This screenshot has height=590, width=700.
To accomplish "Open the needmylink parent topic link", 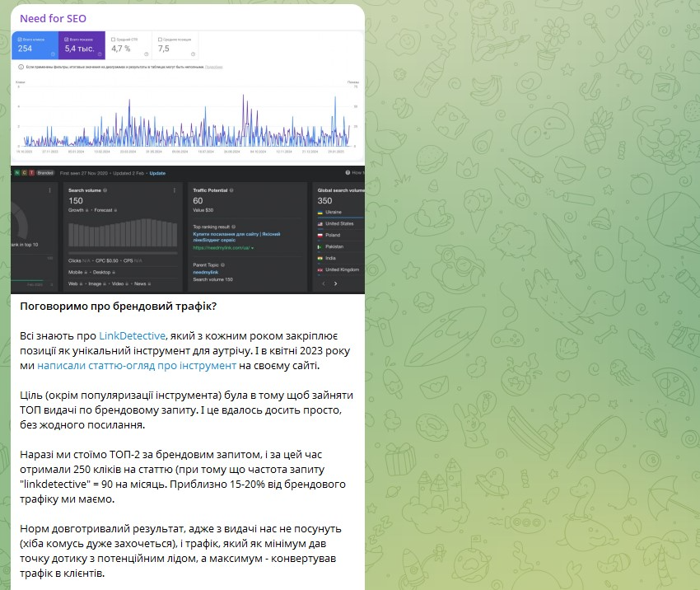I will tap(205, 272).
